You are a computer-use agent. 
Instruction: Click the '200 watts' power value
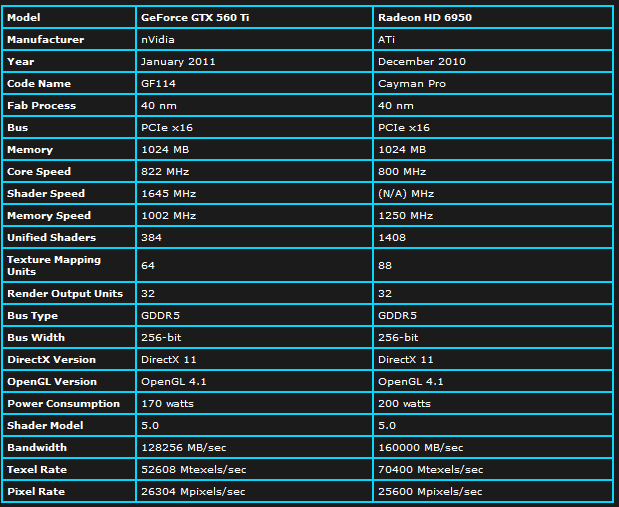(404, 404)
